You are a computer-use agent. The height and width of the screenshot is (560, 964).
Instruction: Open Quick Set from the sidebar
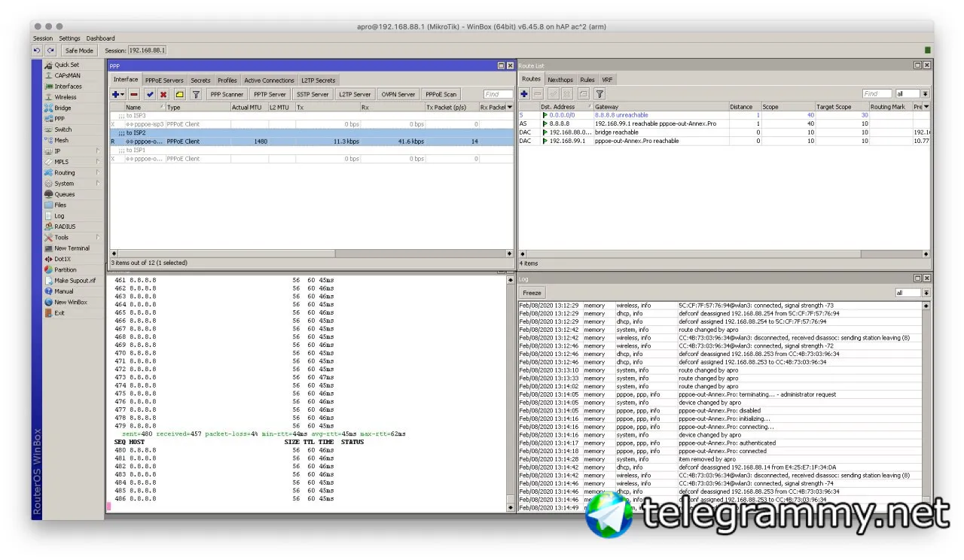pos(66,65)
